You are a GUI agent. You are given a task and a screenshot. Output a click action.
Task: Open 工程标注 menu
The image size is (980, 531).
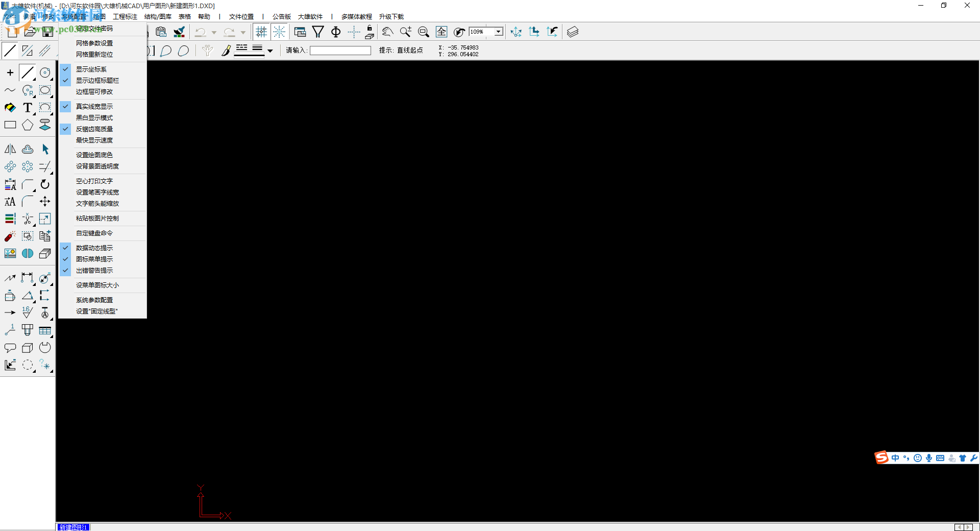click(125, 17)
